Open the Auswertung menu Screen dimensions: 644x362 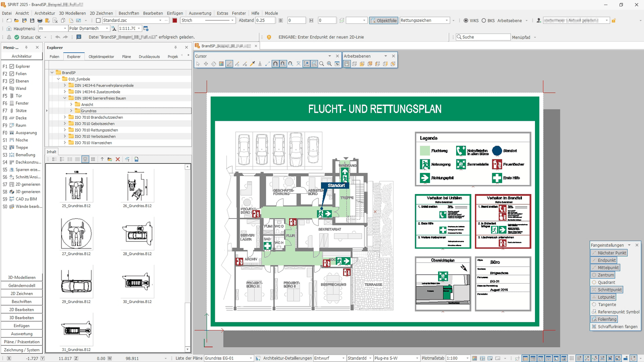pos(200,13)
